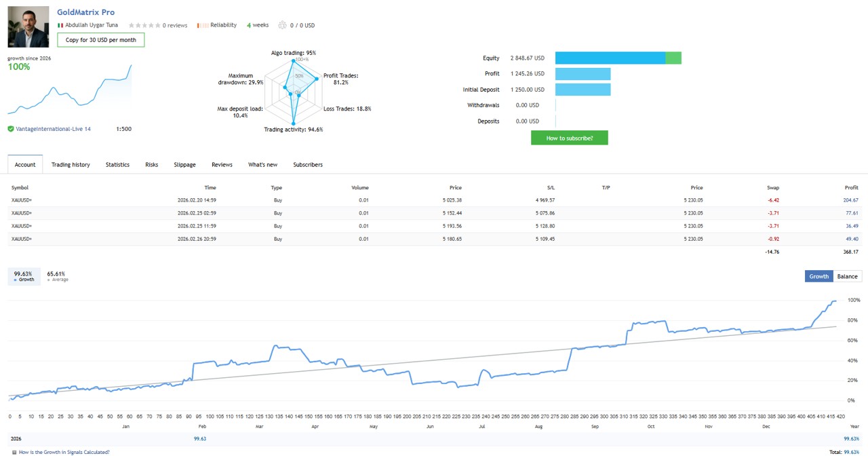Click the Max deposit load: 10.4% label
The height and width of the screenshot is (456, 868).
pos(240,112)
